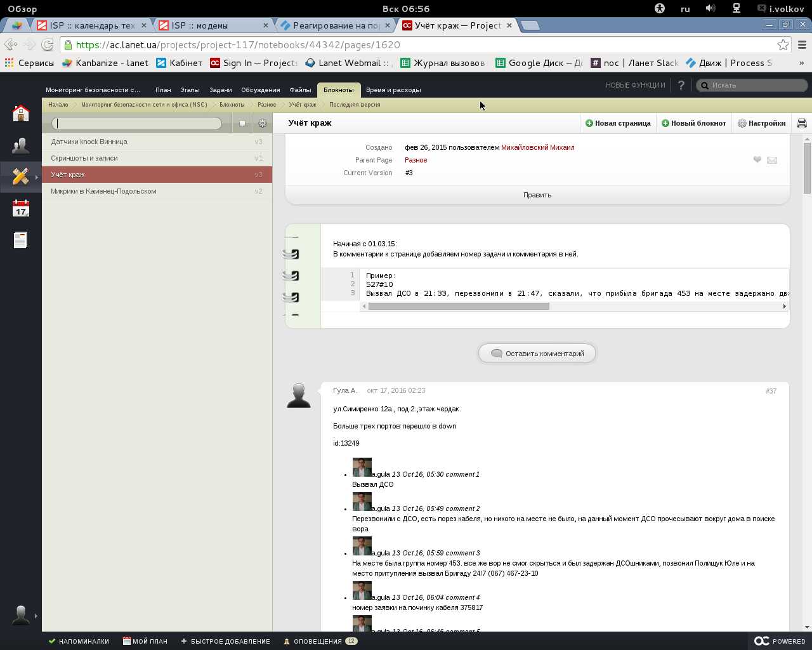Open the calendar icon in left sidebar
Screen dimensions: 812x650
[21, 208]
